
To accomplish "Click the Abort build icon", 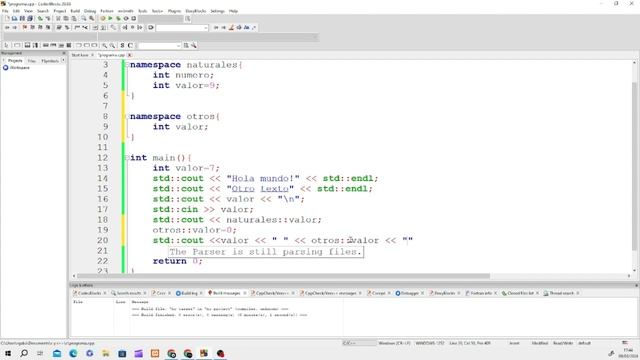I will [x=133, y=18].
